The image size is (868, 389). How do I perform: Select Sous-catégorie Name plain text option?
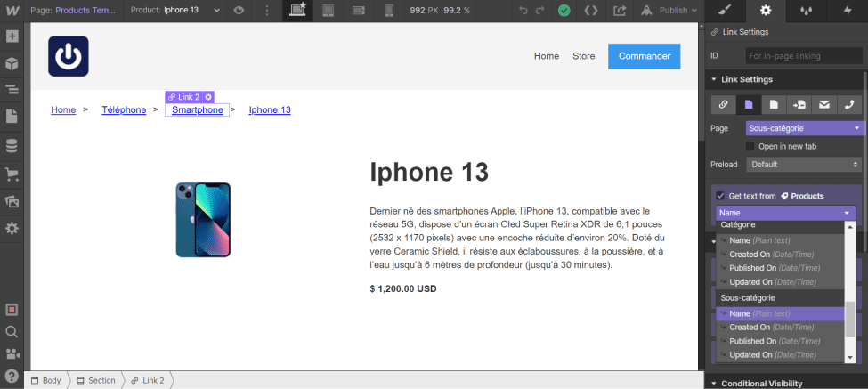tap(781, 313)
